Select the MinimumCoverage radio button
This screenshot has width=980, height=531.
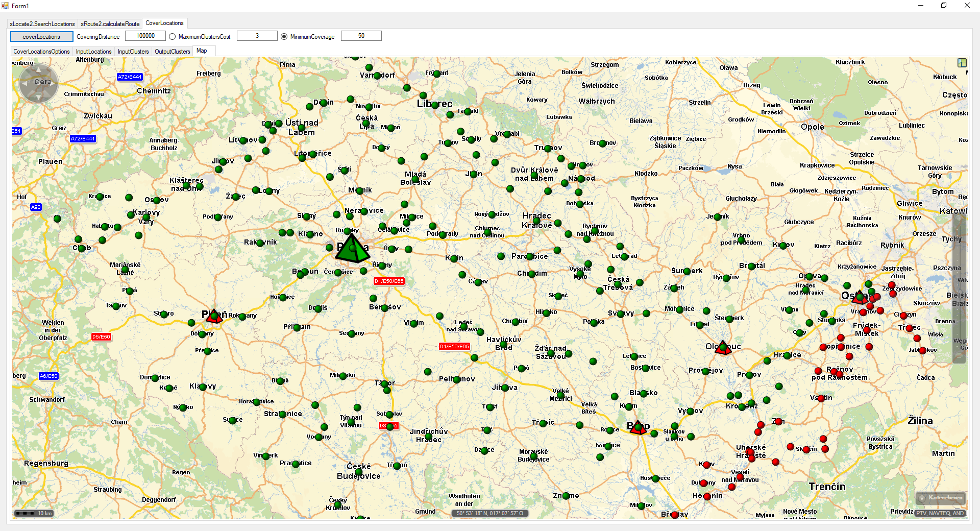tap(284, 37)
